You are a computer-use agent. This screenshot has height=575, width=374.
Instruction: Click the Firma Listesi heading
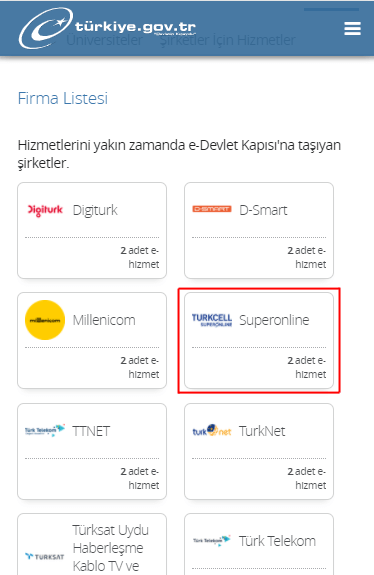[63, 98]
